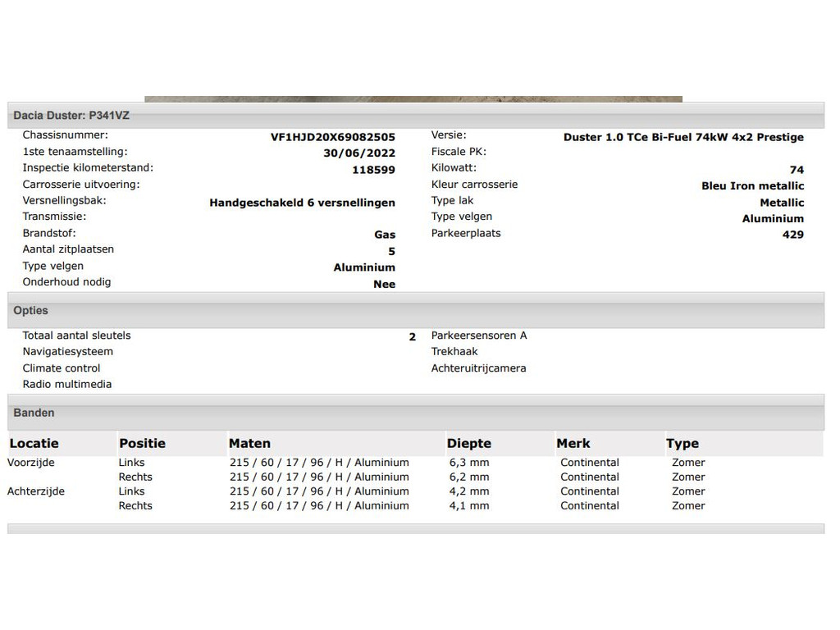Select tyre depth 4,2 mm

coord(468,491)
